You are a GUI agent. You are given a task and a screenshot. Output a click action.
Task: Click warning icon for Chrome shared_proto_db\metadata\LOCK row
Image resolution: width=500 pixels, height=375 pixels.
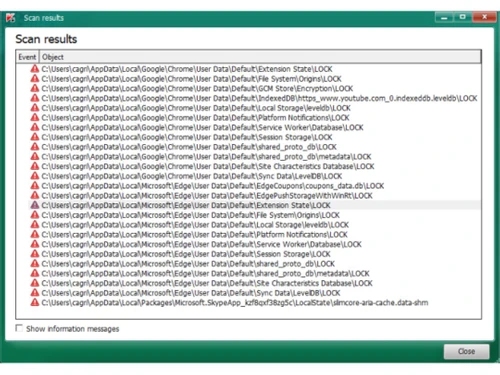pos(35,156)
